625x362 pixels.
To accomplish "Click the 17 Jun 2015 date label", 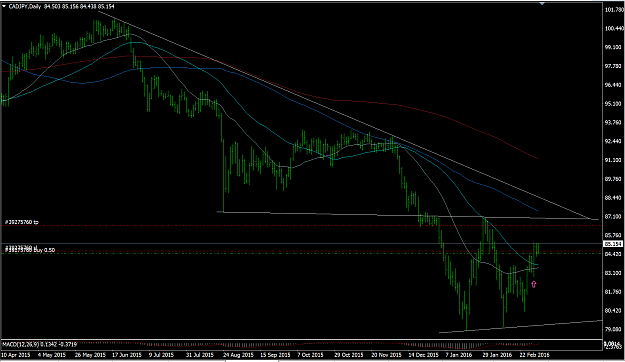I will [126, 355].
